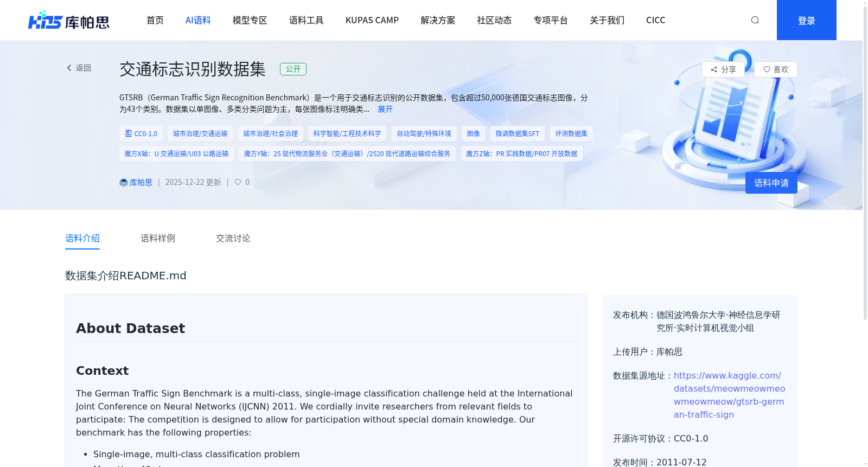Image resolution: width=868 pixels, height=467 pixels.
Task: Open KUPAS CAMP menu item
Action: tap(372, 20)
